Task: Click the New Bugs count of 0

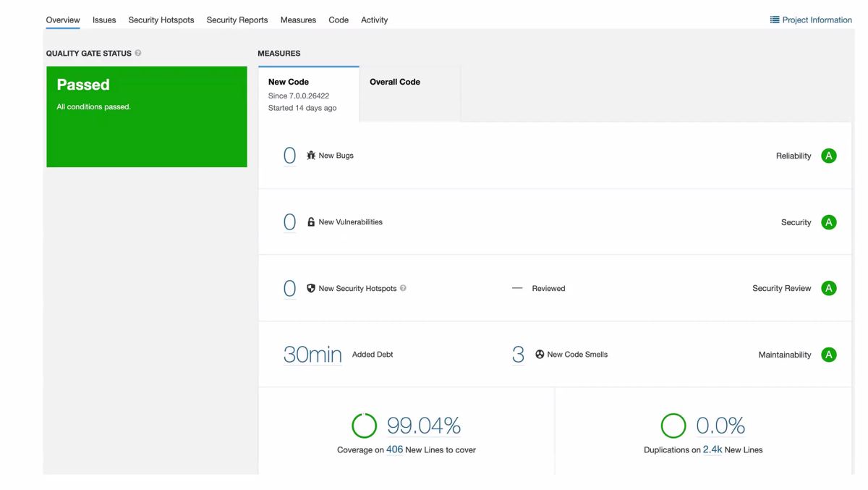Action: pos(289,156)
